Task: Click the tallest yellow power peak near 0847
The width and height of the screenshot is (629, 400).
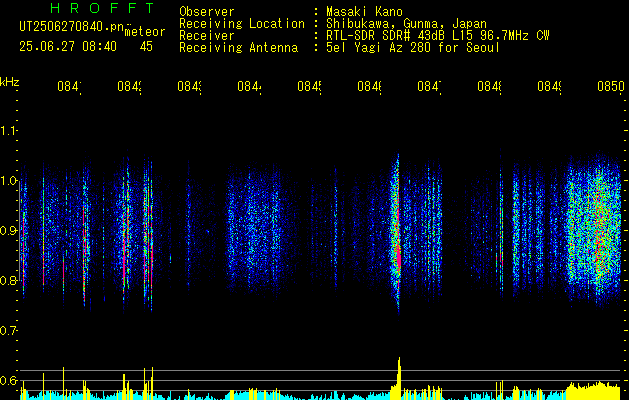Action: coord(399,377)
